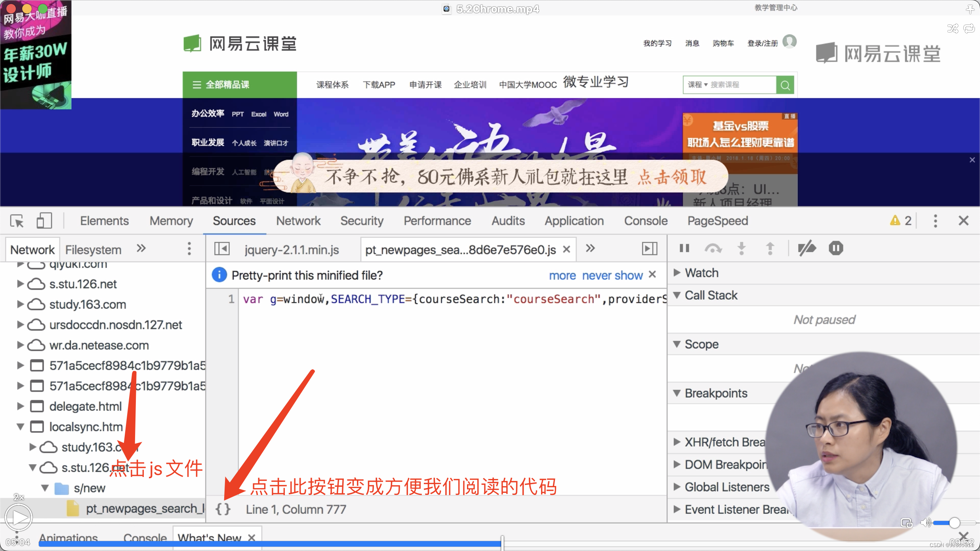The image size is (980, 551).
Task: Select pt_newpages_search file in tree
Action: point(137,509)
